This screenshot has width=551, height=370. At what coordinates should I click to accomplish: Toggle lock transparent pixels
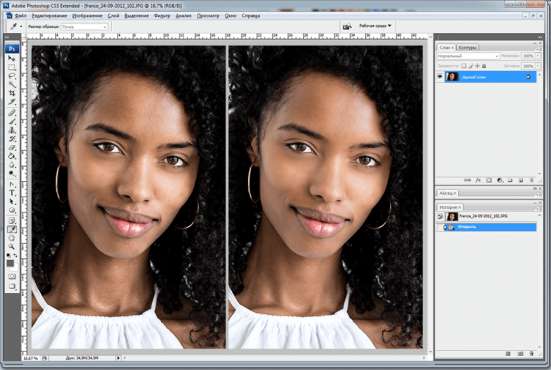[x=464, y=66]
